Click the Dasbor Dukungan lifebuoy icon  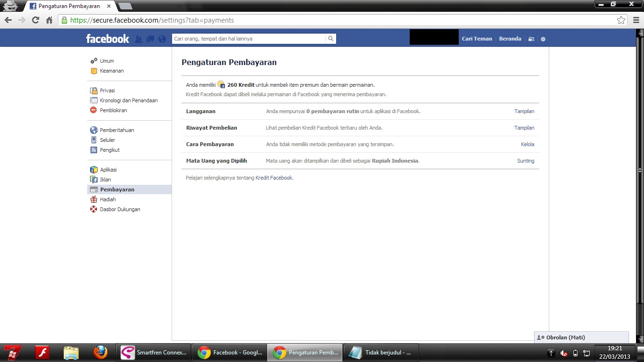[x=94, y=209]
